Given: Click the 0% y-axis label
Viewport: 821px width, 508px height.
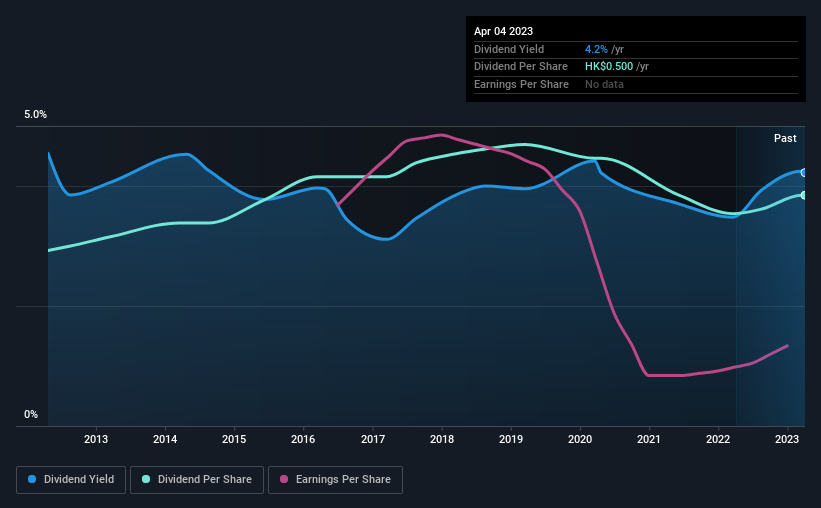Looking at the screenshot, I should pos(31,415).
